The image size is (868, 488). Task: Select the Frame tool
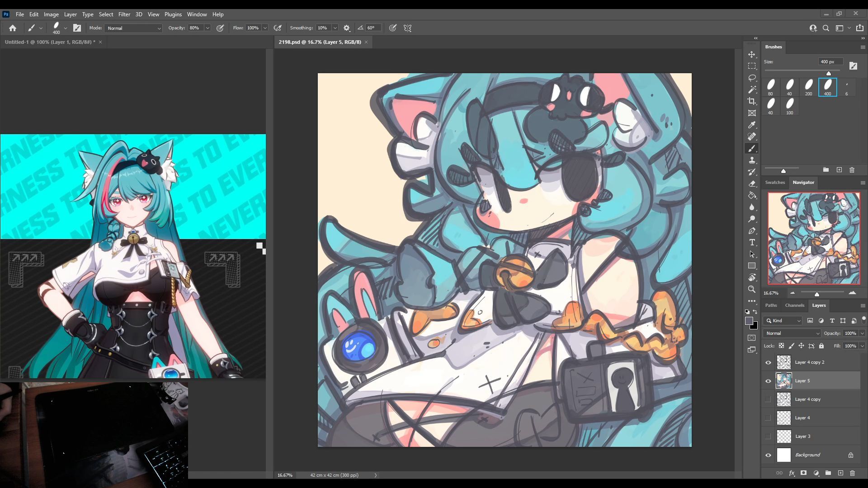point(752,113)
